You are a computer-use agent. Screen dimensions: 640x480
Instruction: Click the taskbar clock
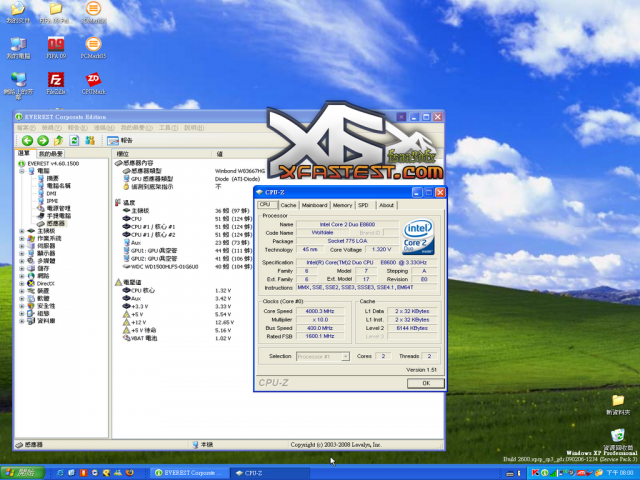click(620, 473)
